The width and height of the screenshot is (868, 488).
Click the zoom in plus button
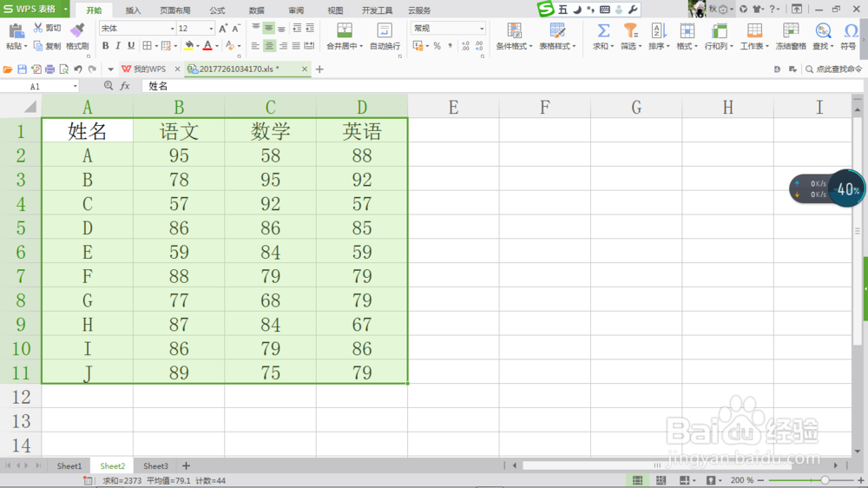[861, 480]
